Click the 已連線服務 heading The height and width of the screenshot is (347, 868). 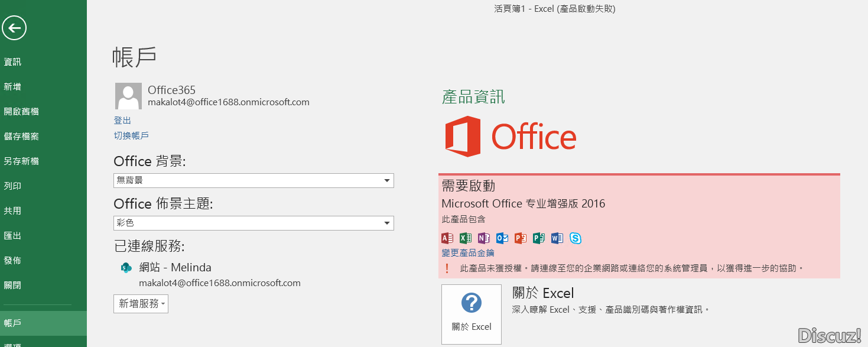pos(149,246)
